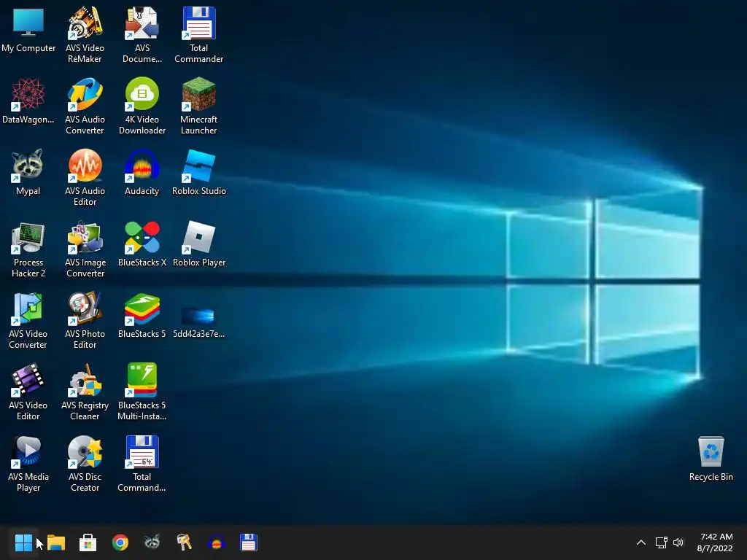747x560 pixels.
Task: Launch AVS Media Player shortcut
Action: point(28,463)
